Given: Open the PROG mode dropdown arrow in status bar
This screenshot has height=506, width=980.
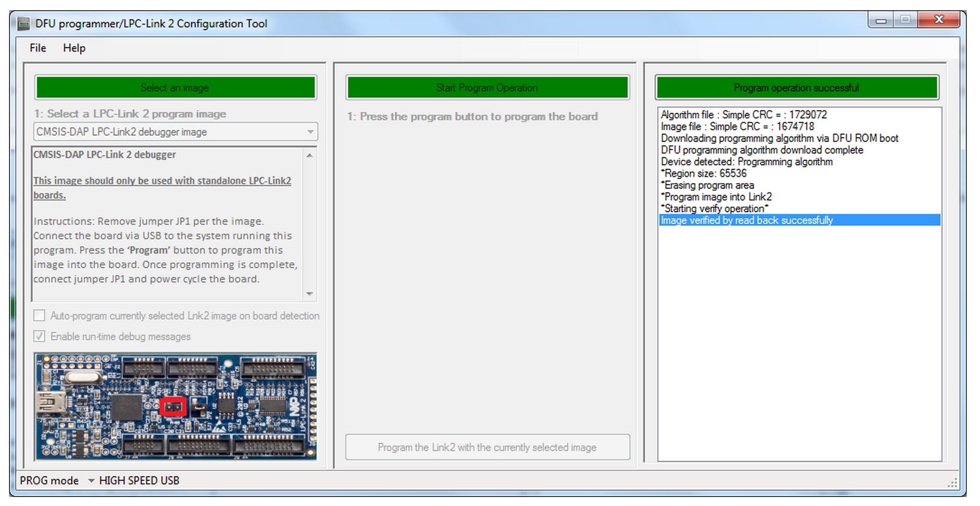Looking at the screenshot, I should (91, 481).
